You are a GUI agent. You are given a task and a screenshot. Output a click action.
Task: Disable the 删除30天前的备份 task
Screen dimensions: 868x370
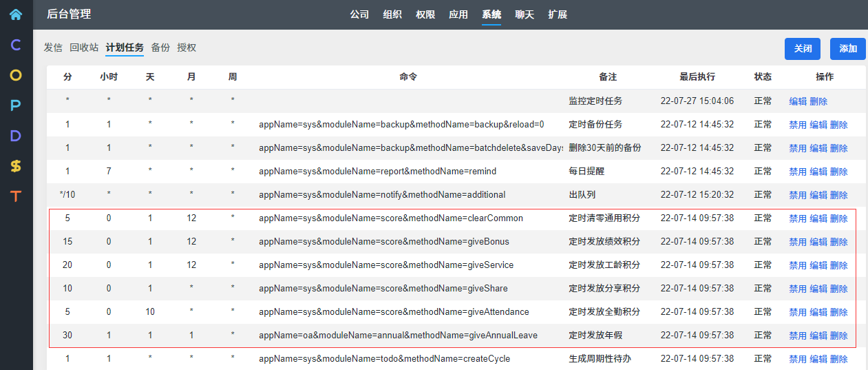click(798, 148)
